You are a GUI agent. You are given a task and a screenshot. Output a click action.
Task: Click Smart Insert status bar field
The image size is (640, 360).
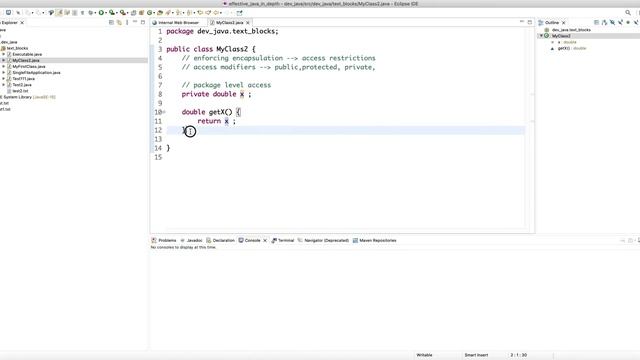476,355
